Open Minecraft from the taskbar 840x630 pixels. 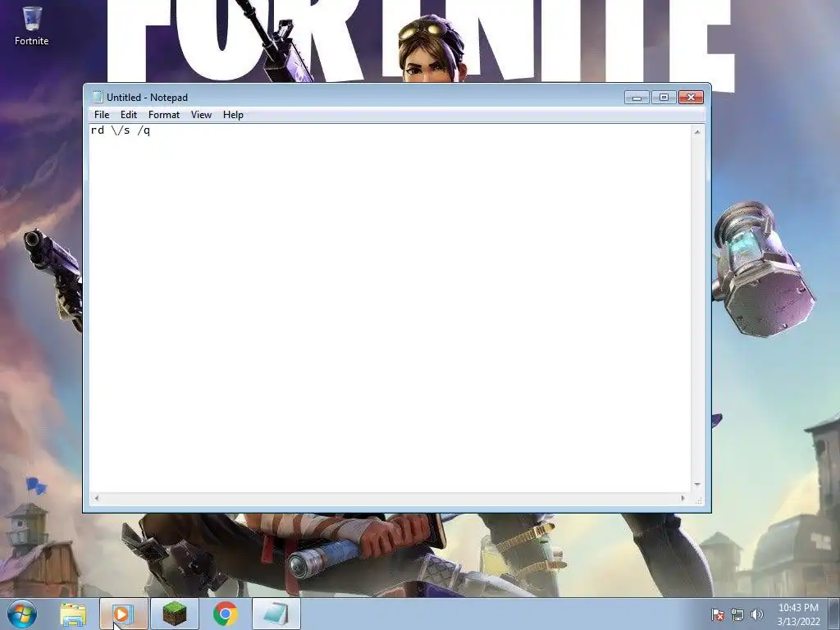[x=175, y=614]
